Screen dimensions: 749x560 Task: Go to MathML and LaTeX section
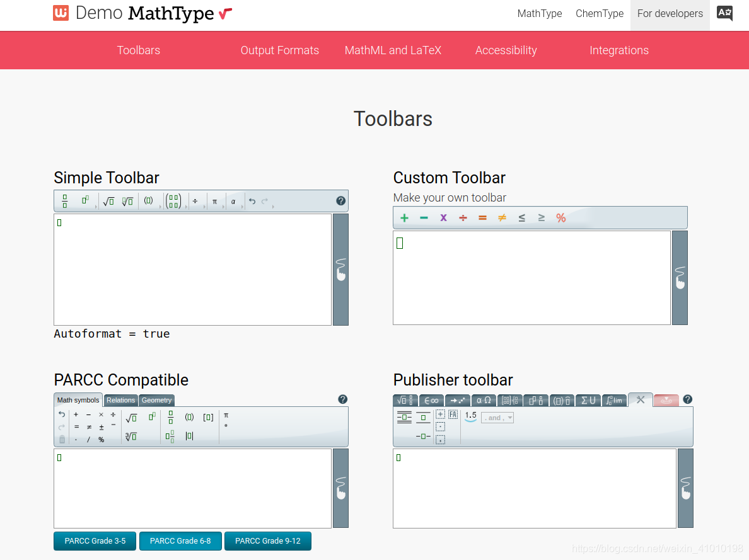393,50
